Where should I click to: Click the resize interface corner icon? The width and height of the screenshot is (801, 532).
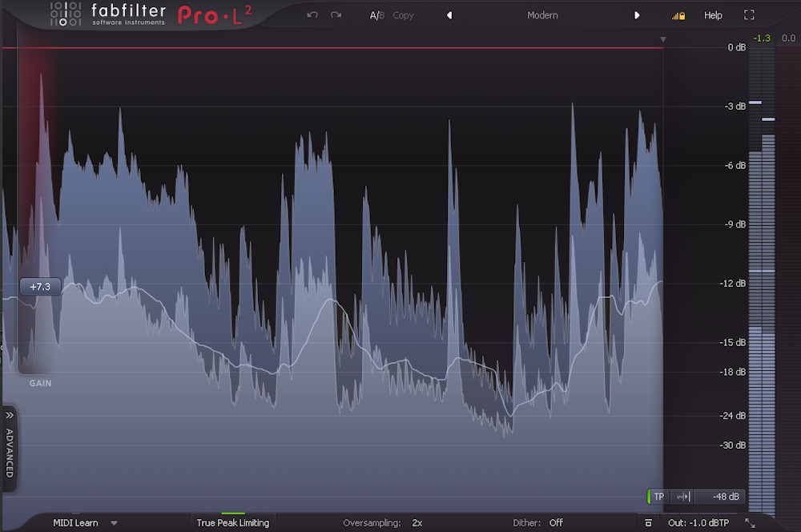click(750, 523)
